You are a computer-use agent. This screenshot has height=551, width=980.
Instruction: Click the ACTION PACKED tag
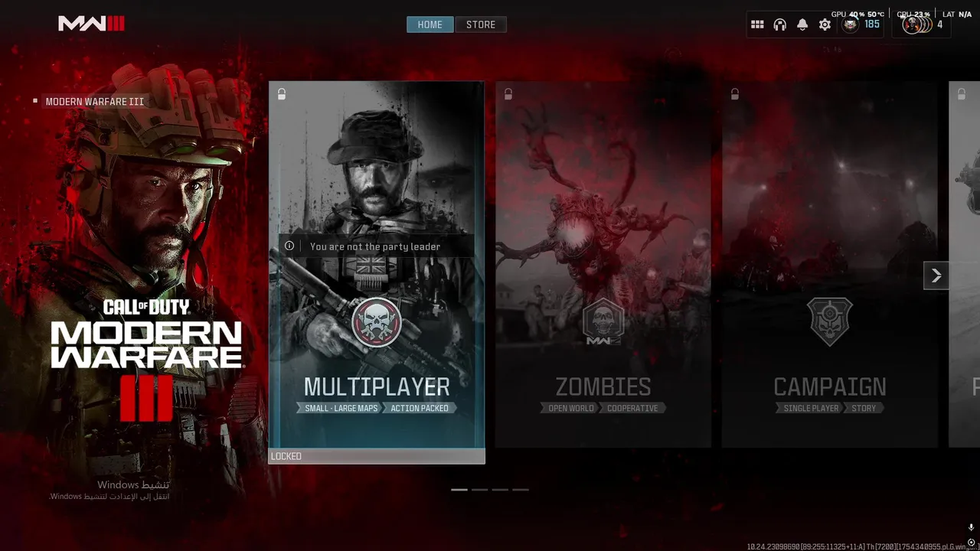pos(420,408)
